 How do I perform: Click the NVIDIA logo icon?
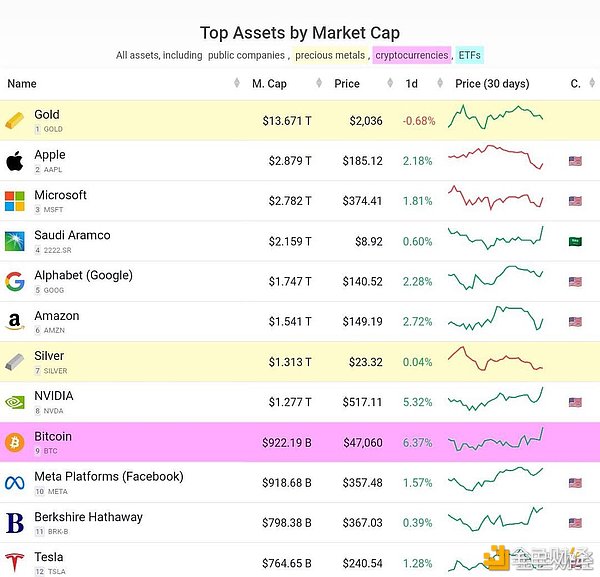coord(15,402)
